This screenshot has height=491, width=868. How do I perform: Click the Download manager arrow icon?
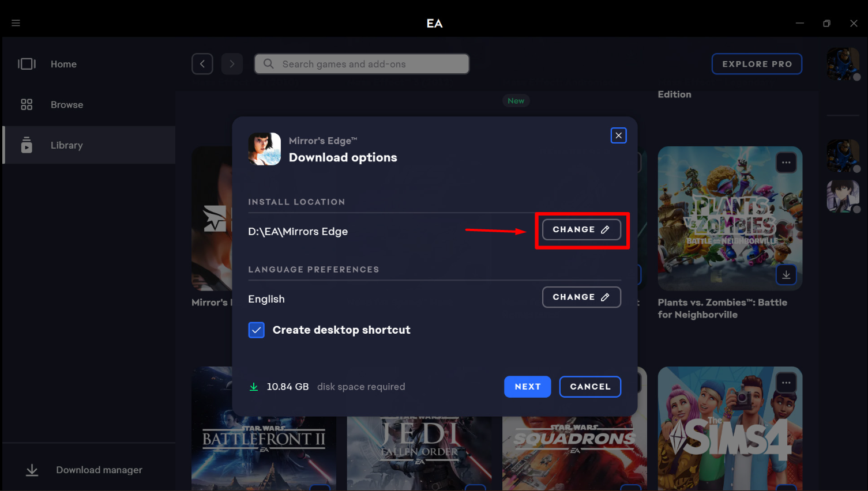32,470
